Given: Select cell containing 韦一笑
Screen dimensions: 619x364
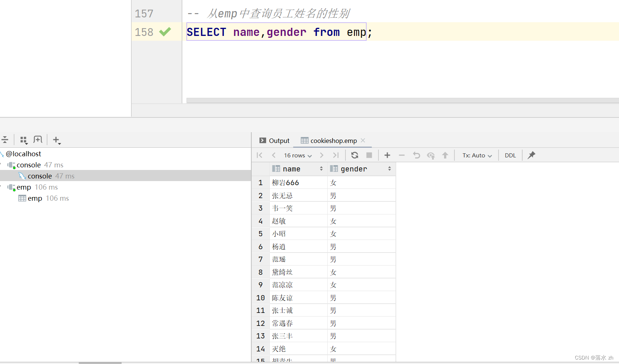Looking at the screenshot, I should pyautogui.click(x=298, y=208).
